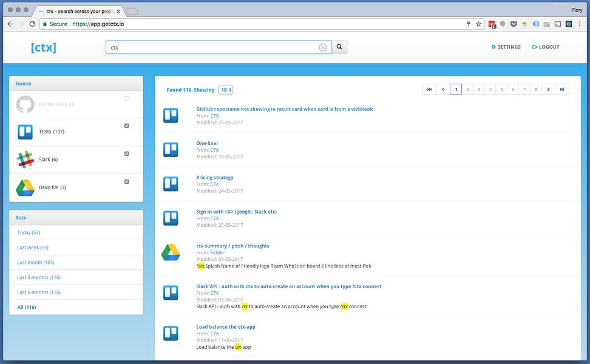
Task: Toggle the GitHub issue checkbox
Action: [126, 99]
